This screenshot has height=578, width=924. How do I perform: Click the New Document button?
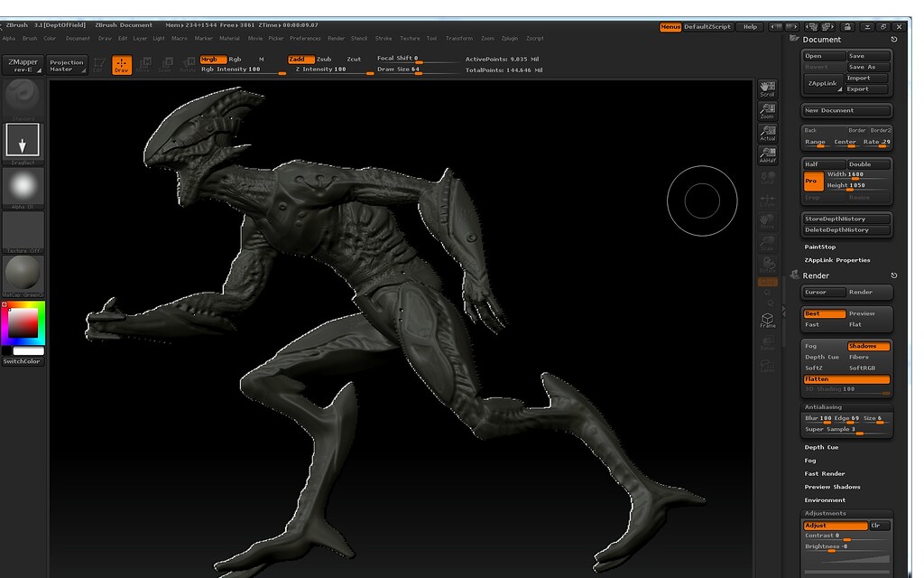(846, 110)
